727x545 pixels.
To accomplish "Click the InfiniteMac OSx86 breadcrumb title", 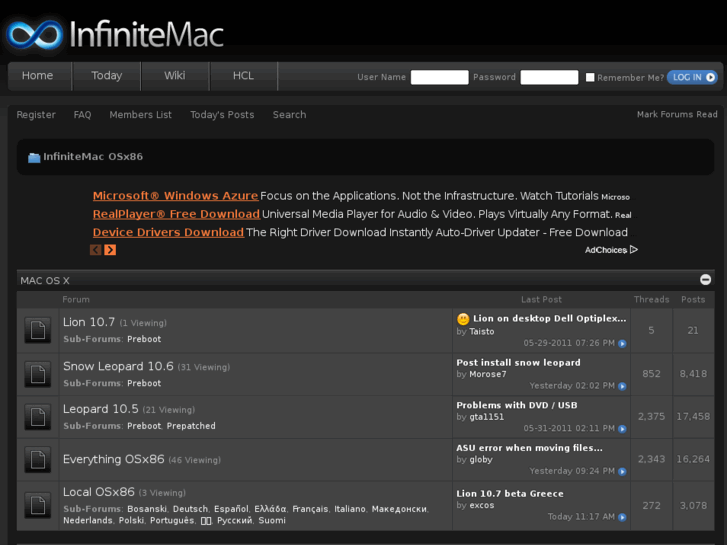I will point(93,157).
